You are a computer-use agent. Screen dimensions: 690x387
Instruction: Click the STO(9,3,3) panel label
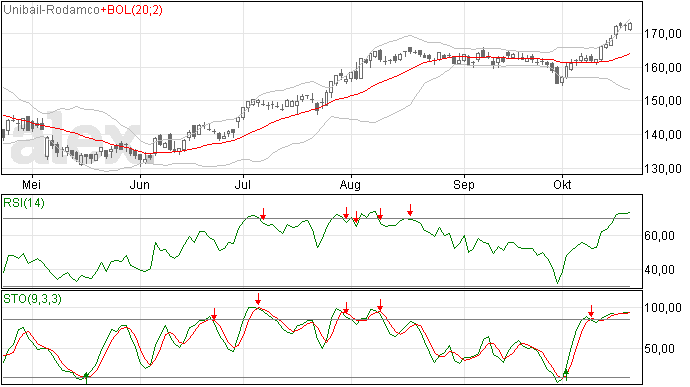click(33, 299)
